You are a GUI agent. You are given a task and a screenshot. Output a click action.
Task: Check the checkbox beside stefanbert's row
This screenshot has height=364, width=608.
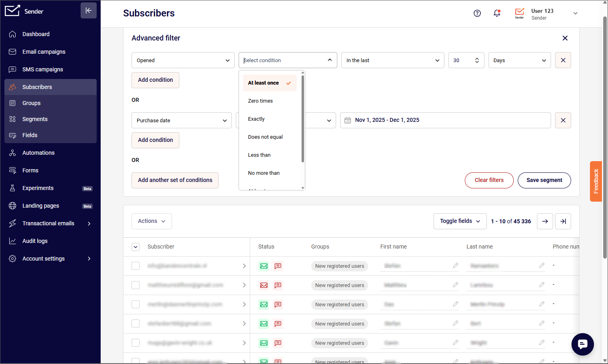(136, 323)
